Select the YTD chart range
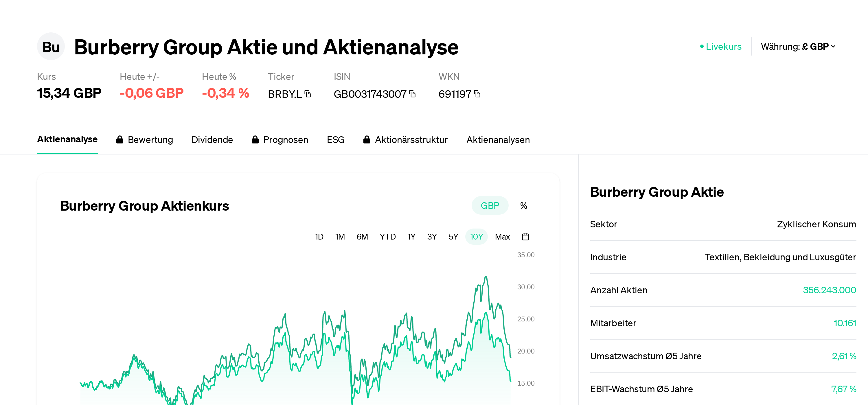This screenshot has height=405, width=868. pyautogui.click(x=387, y=237)
